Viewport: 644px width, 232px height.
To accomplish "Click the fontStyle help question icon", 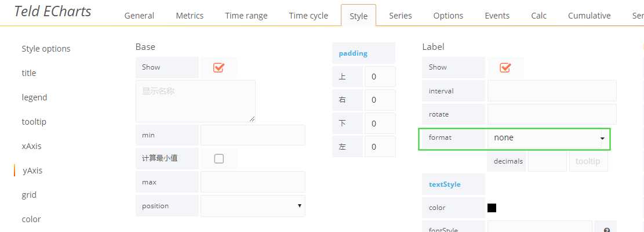I will point(607,230).
